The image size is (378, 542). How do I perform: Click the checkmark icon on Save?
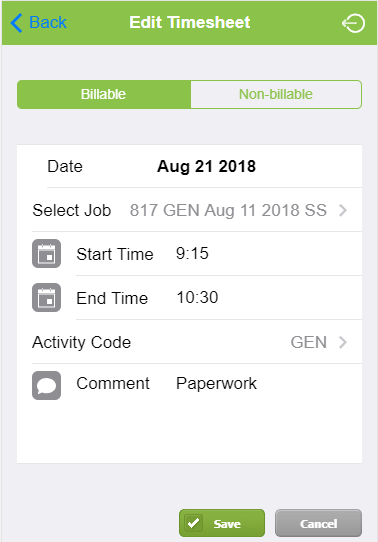tap(193, 523)
